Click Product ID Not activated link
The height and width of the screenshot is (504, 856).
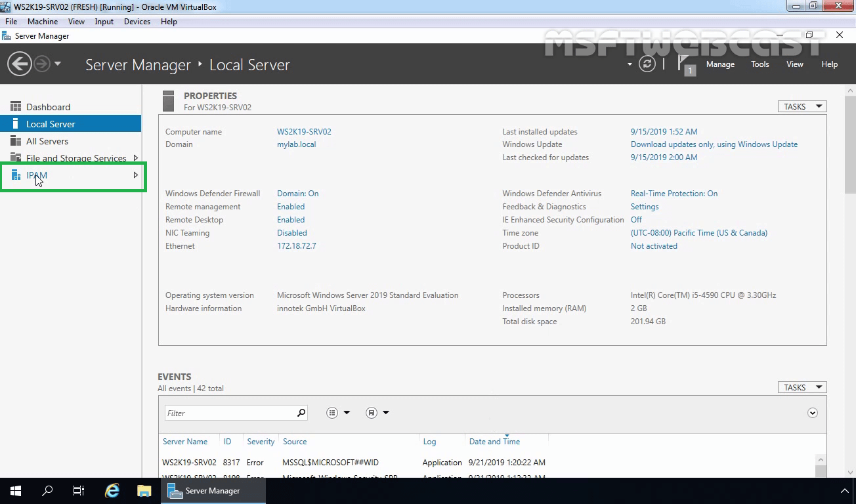point(654,246)
